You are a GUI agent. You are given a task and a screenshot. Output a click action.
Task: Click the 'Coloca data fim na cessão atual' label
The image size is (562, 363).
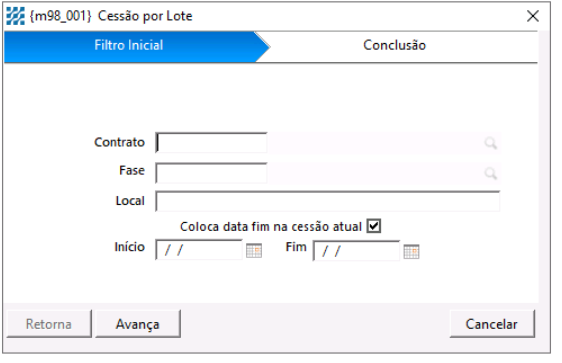[271, 227]
